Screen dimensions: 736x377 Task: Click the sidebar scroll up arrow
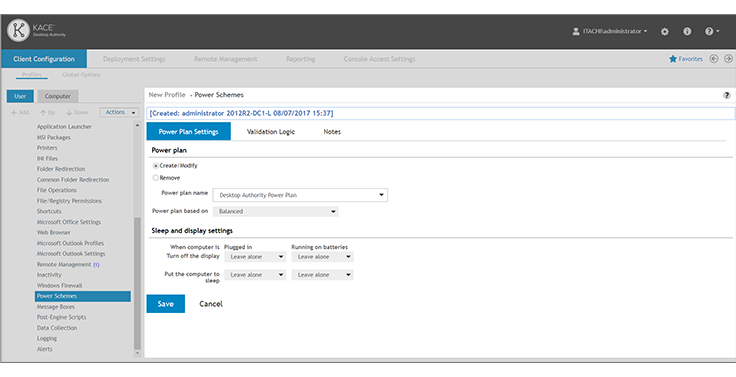pyautogui.click(x=137, y=125)
